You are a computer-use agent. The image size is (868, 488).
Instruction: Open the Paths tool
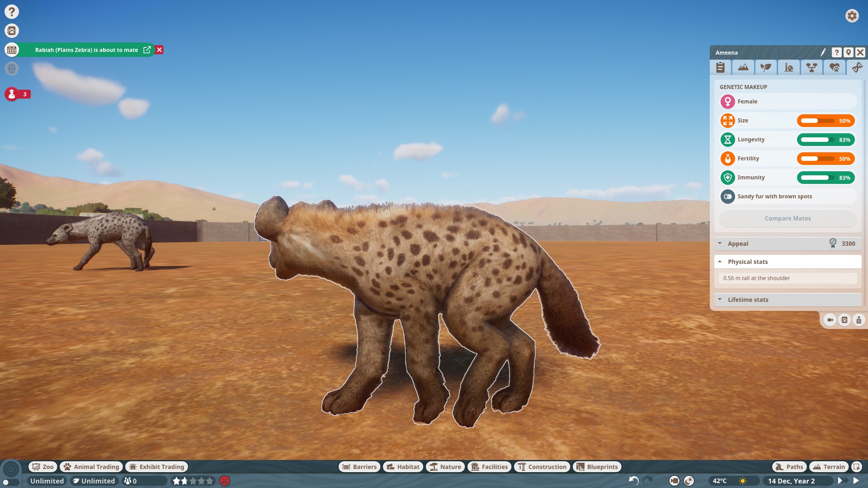click(x=789, y=467)
